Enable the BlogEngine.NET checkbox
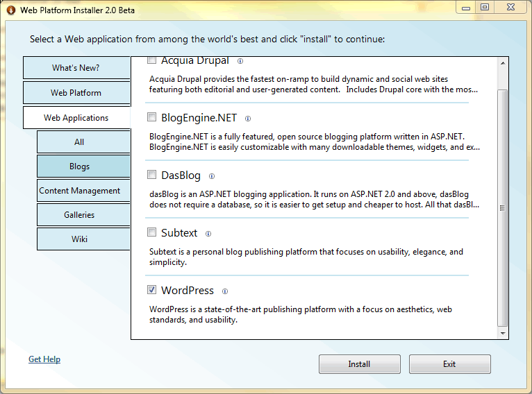532x394 pixels. pos(151,117)
